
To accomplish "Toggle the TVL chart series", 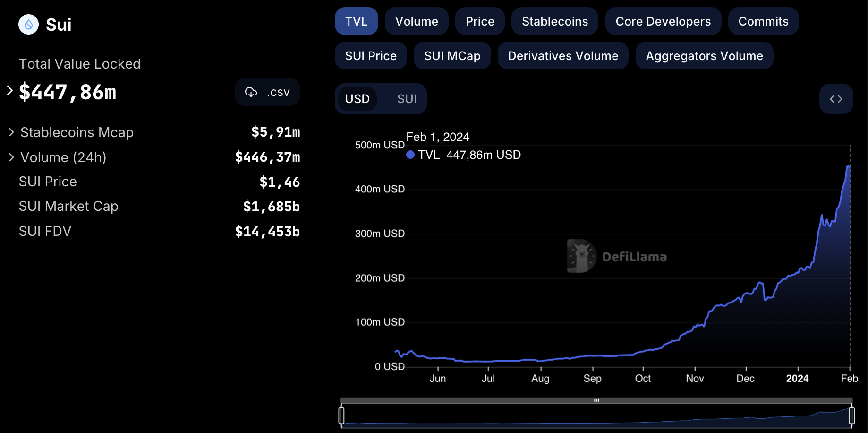I will point(357,21).
